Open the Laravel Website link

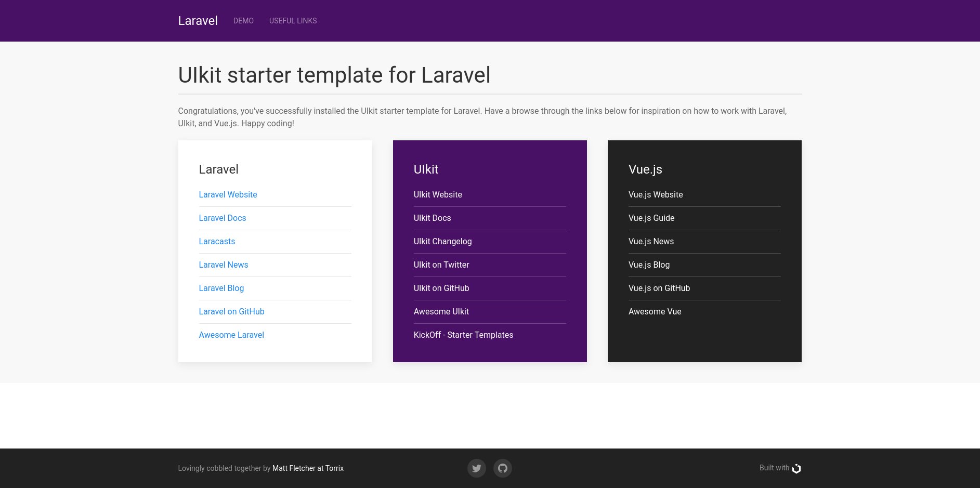228,194
